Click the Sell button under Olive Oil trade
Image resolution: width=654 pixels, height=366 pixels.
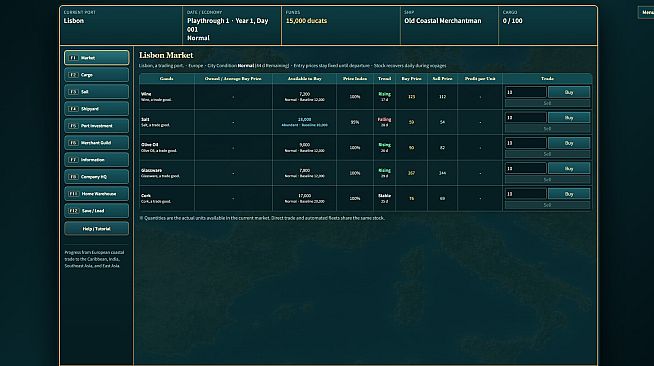(547, 154)
